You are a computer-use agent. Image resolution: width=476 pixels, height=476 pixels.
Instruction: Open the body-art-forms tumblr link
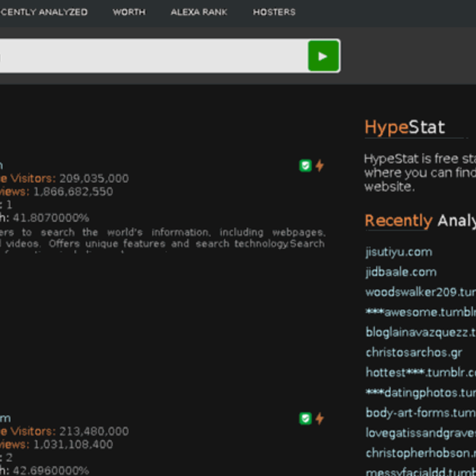point(420,413)
